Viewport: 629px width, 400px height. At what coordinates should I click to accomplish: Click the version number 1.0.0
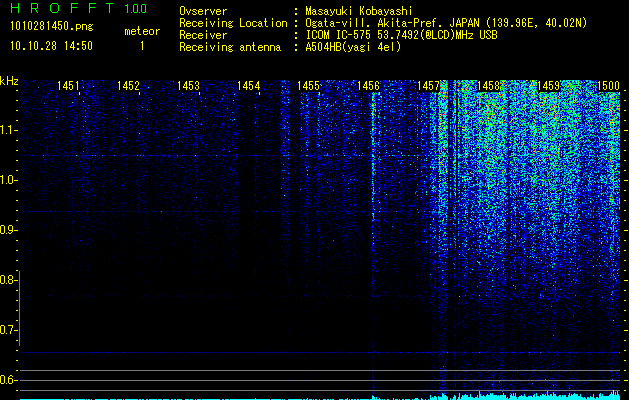(x=135, y=8)
